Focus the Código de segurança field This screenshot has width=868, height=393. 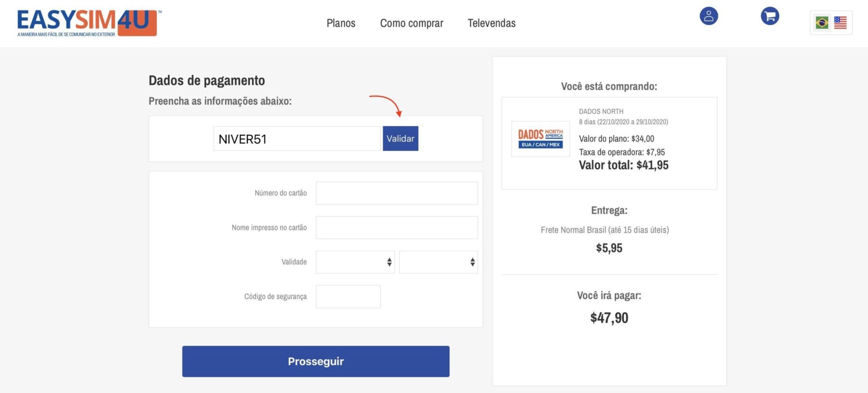348,297
